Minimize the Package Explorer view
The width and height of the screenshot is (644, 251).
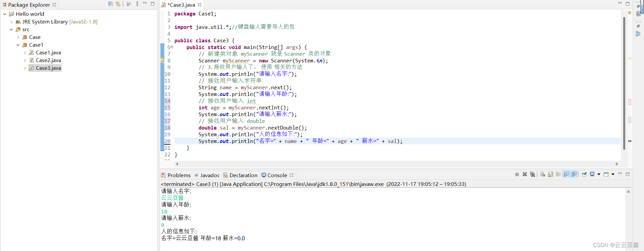click(x=145, y=4)
